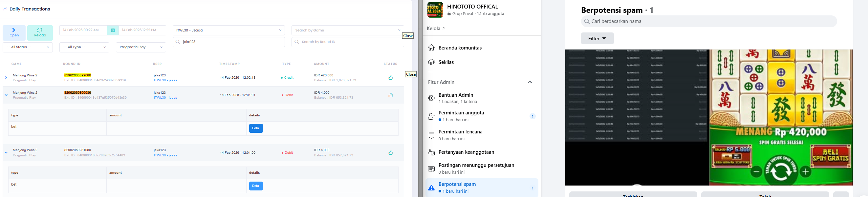Click the Pertanyaan keanggotaan icon
This screenshot has width=868, height=197.
tap(431, 152)
